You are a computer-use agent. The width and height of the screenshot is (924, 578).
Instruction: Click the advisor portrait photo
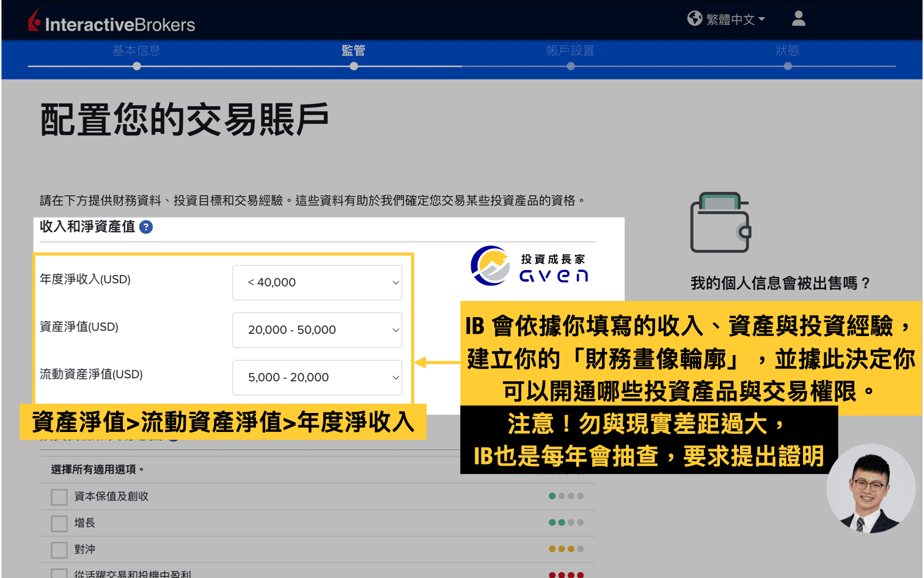[x=870, y=489]
